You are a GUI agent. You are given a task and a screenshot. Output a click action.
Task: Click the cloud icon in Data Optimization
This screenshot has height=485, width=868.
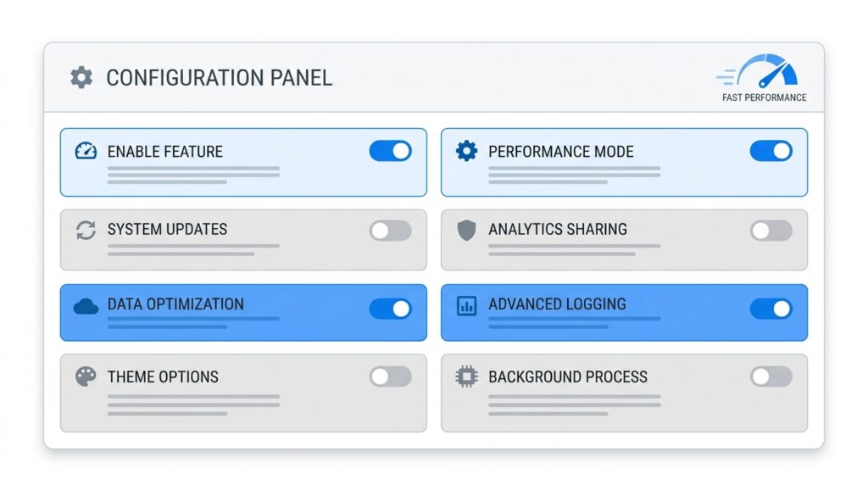86,306
